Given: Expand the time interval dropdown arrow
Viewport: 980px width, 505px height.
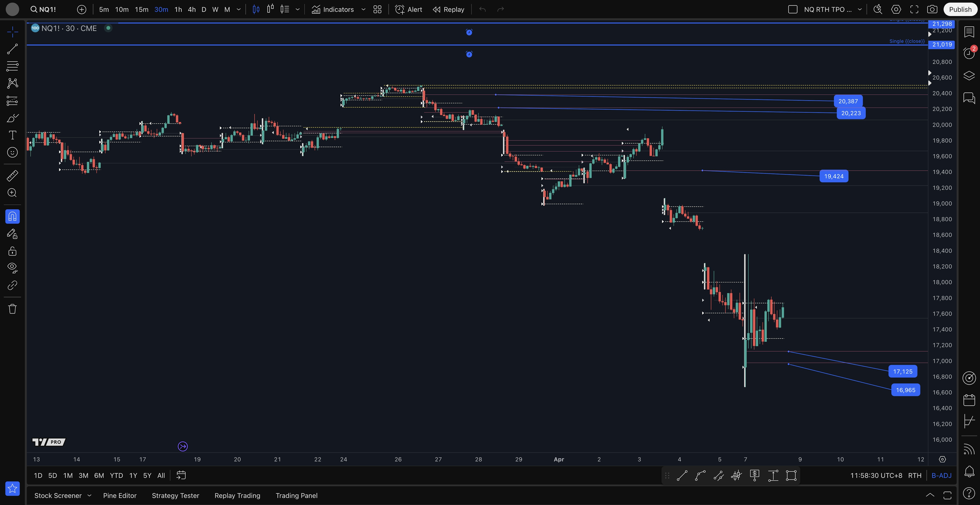Looking at the screenshot, I should [x=239, y=9].
